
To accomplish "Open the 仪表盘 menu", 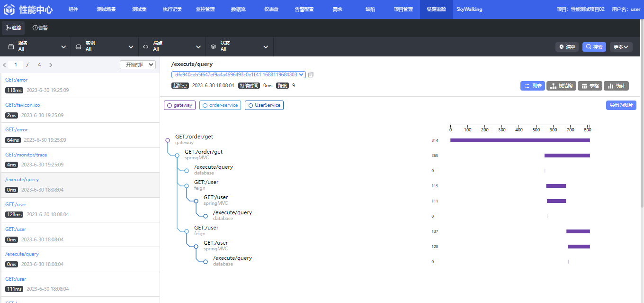I will (271, 9).
